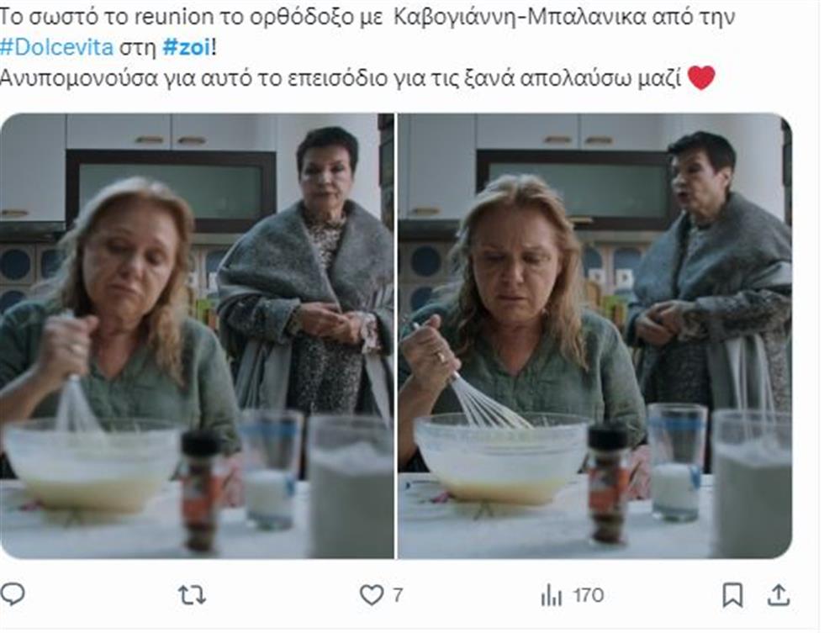The image size is (840, 633).
Task: Open post analytics via bar chart icon
Action: tap(551, 595)
